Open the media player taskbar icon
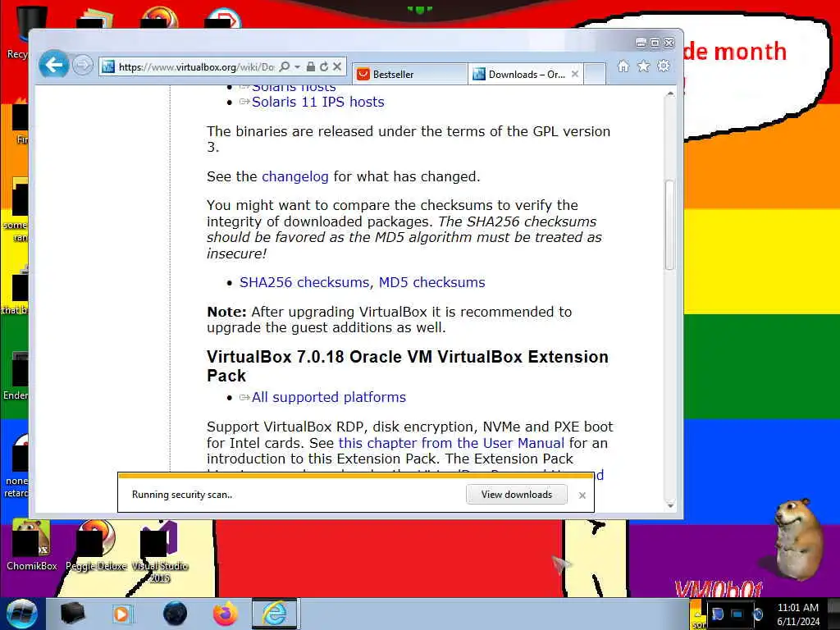The width and height of the screenshot is (840, 630). click(x=122, y=614)
